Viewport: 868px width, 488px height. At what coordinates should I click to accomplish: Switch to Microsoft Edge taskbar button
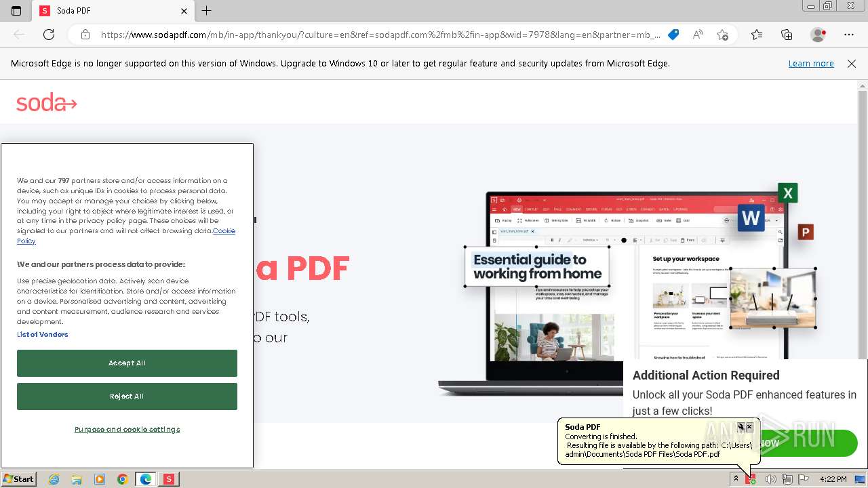pos(146,479)
